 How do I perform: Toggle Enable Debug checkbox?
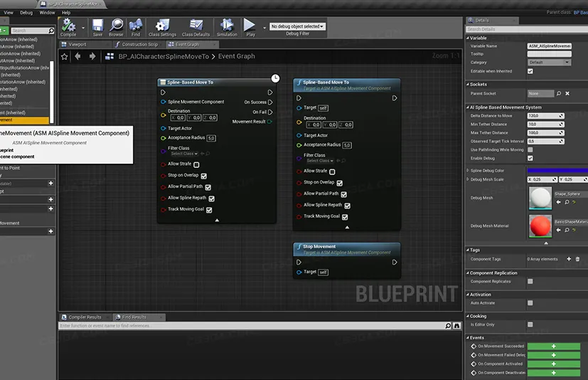(x=530, y=159)
